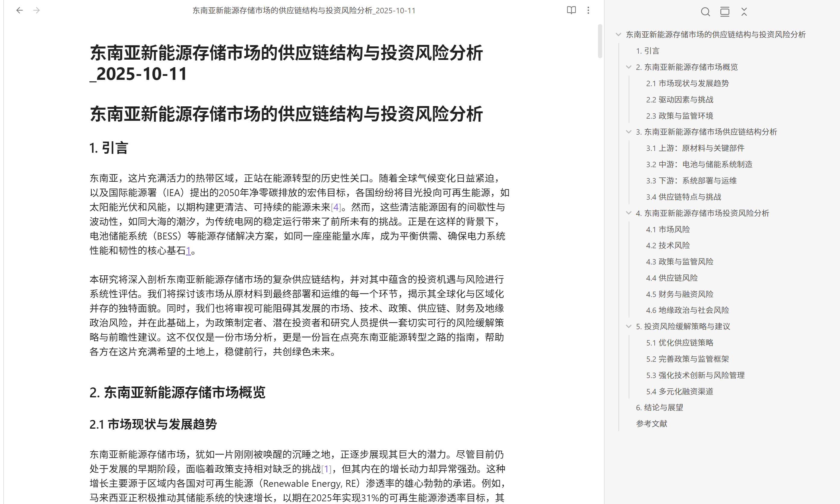This screenshot has width=840, height=504.
Task: Collapse the top-level document title chevron
Action: pos(618,35)
